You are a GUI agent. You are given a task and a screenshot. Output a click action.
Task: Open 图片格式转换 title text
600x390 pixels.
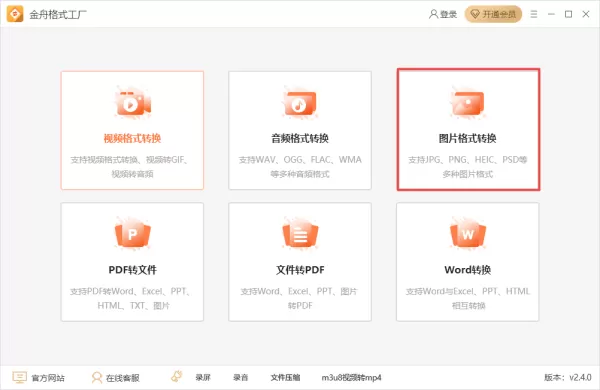[x=468, y=138]
